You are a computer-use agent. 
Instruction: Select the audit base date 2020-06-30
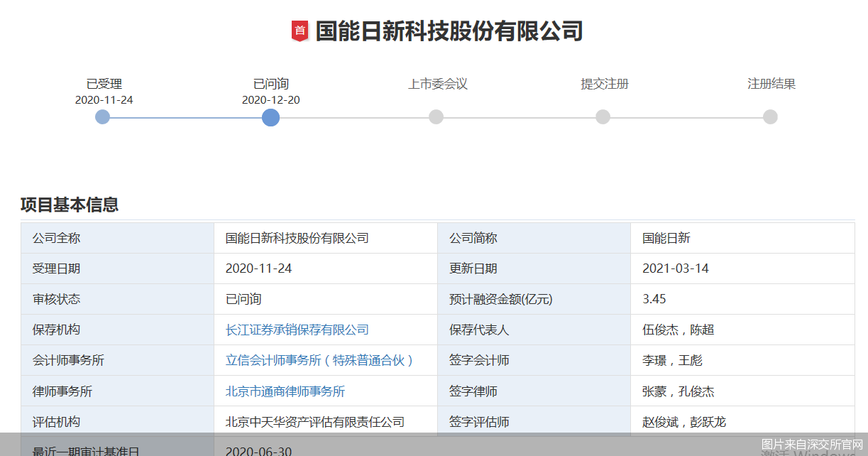(x=258, y=451)
